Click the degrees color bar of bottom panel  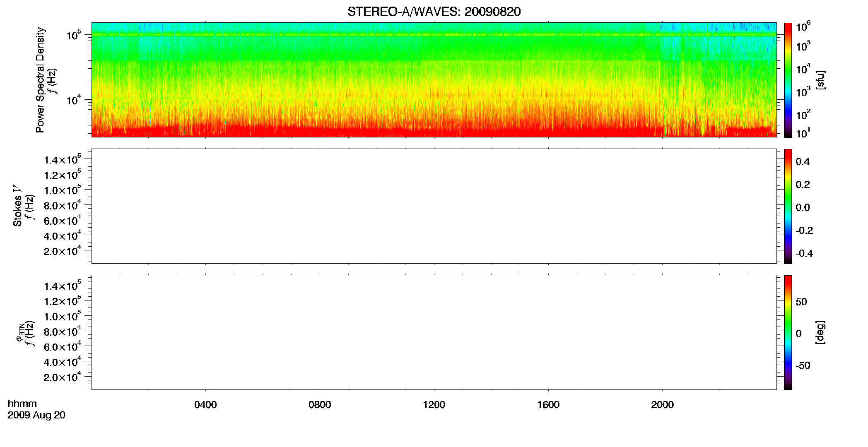[x=788, y=332]
